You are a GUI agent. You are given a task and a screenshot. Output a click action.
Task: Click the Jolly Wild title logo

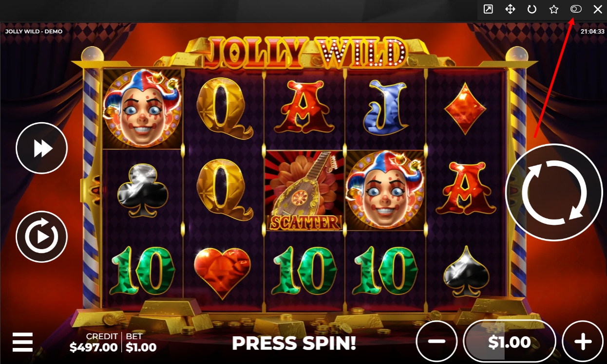pyautogui.click(x=305, y=51)
